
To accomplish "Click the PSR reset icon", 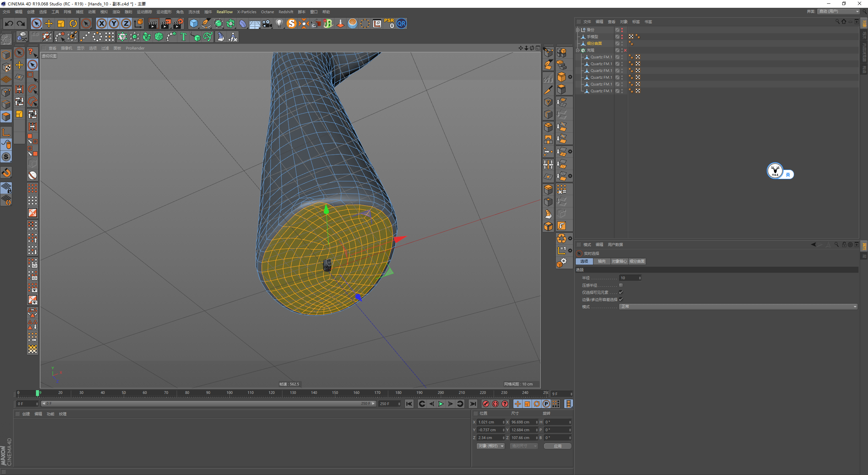I will [x=389, y=23].
